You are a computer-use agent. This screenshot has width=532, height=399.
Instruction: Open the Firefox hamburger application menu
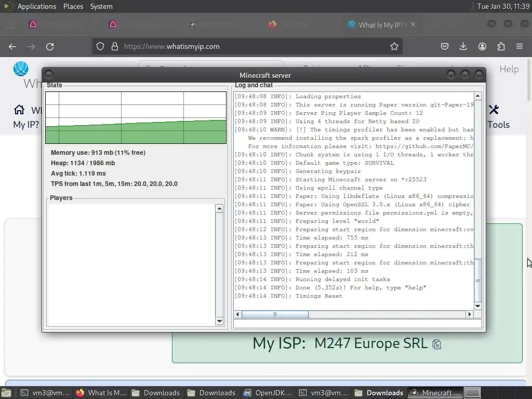point(520,46)
